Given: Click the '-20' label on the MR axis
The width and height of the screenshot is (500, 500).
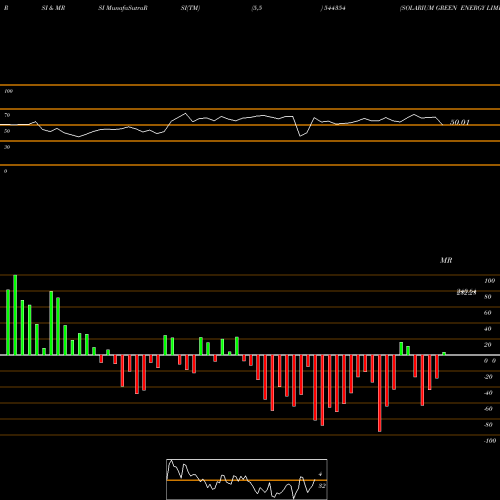Looking at the screenshot, I should pos(488,377).
